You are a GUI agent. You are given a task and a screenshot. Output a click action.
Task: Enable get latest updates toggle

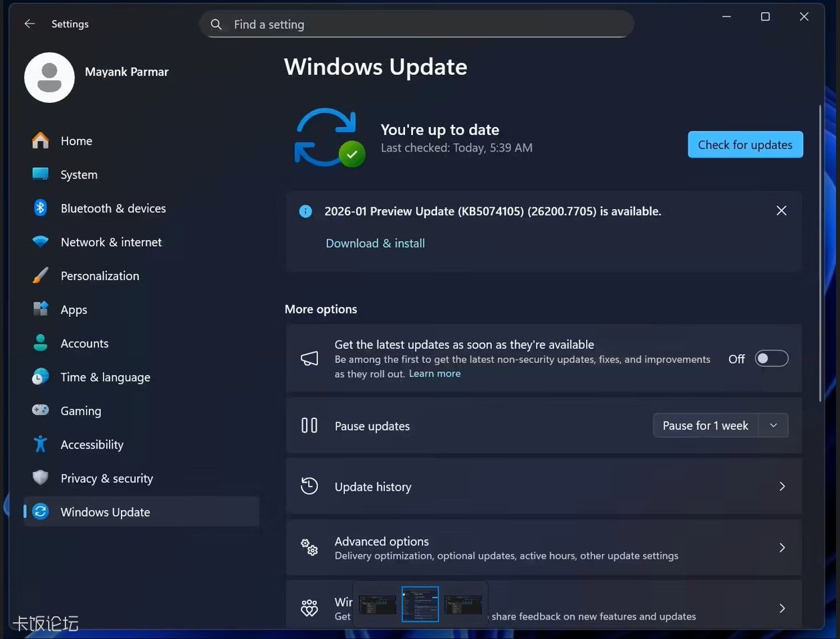[x=771, y=359]
